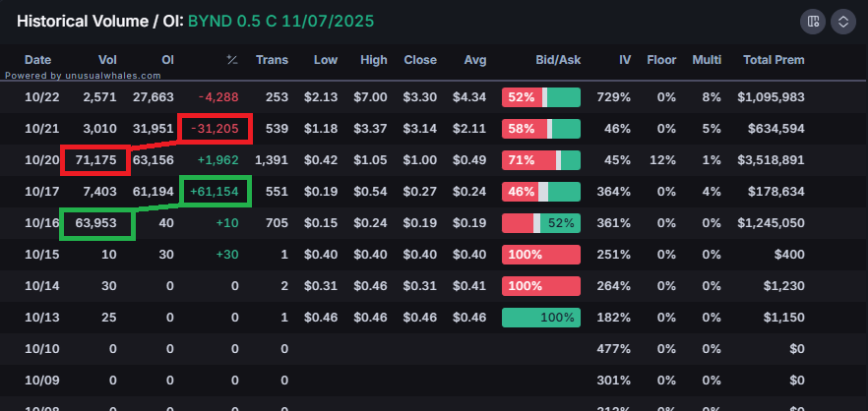Select the 10/21 date cell
Viewport: 868px width, 411px height.
click(42, 129)
